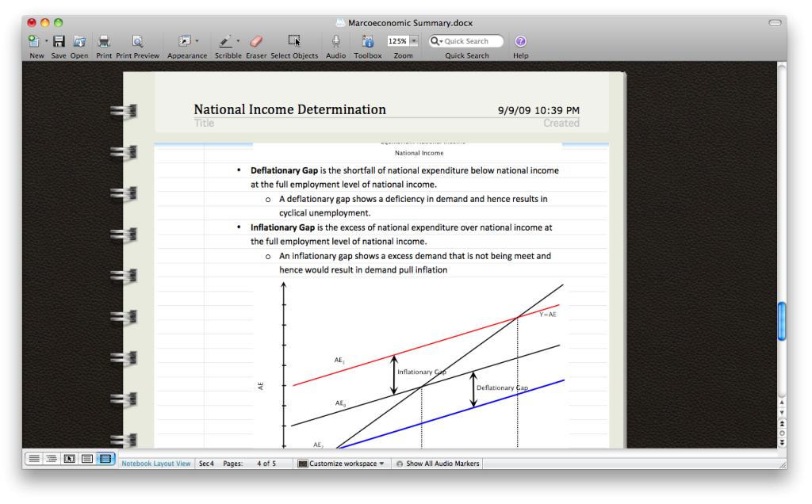Open the Scribble tool dropdown arrow
This screenshot has width=812, height=504.
tap(238, 41)
